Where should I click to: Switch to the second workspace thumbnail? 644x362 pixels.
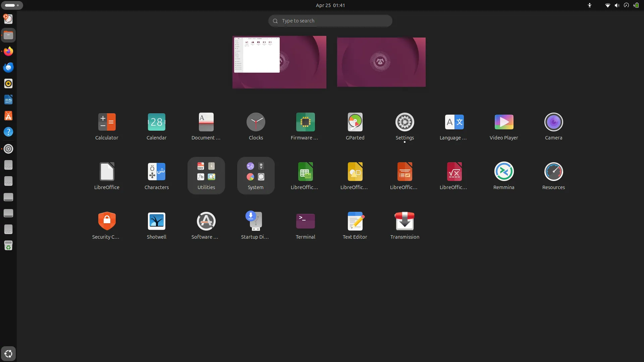click(x=381, y=62)
